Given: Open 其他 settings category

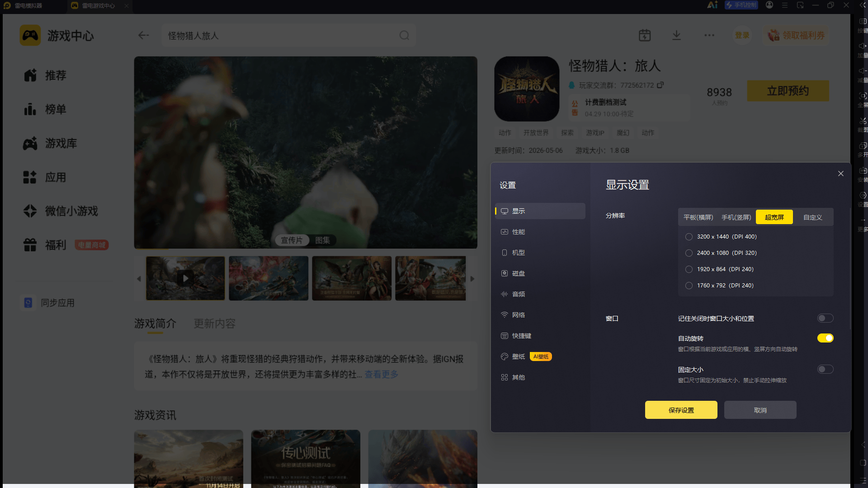Looking at the screenshot, I should [540, 377].
